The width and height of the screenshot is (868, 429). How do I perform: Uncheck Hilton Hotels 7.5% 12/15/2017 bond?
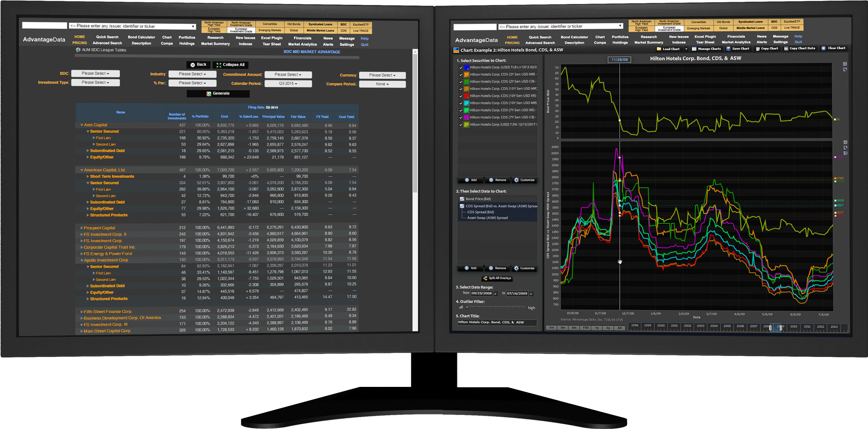tap(461, 125)
